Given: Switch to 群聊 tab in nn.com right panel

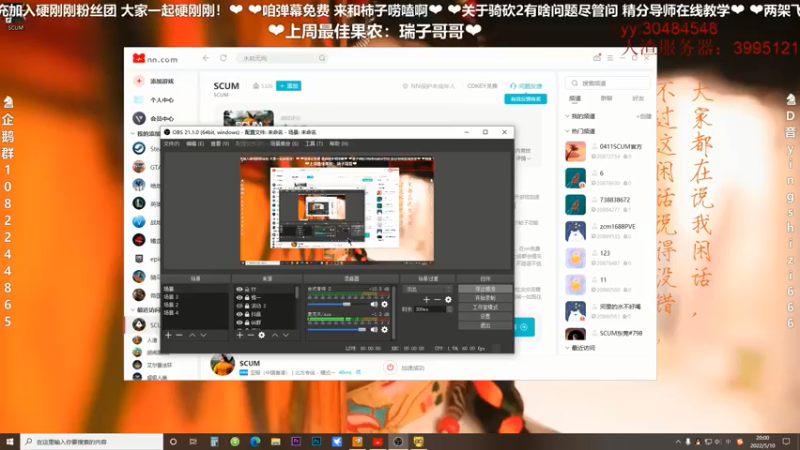Looking at the screenshot, I should pyautogui.click(x=606, y=98).
